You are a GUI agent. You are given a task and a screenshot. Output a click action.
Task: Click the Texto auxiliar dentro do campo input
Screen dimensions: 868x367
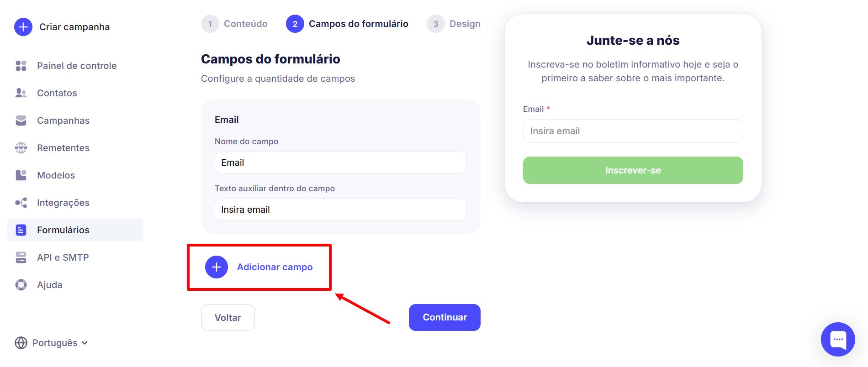(340, 210)
